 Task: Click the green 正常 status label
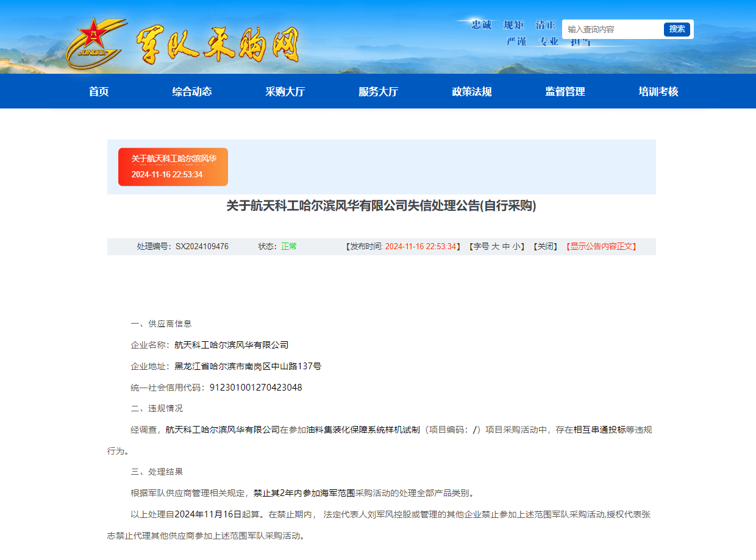pyautogui.click(x=288, y=247)
